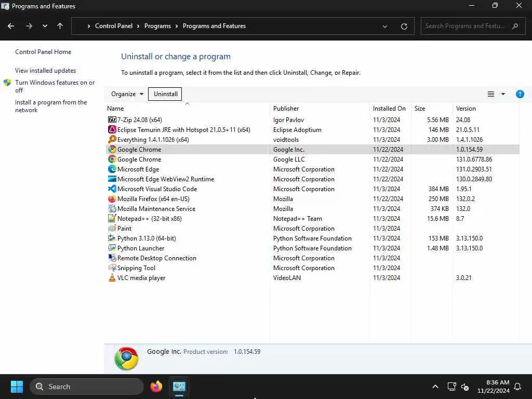Click version 131.0.6778.86 cell
Screen dimensions: 532x399
click(474, 159)
